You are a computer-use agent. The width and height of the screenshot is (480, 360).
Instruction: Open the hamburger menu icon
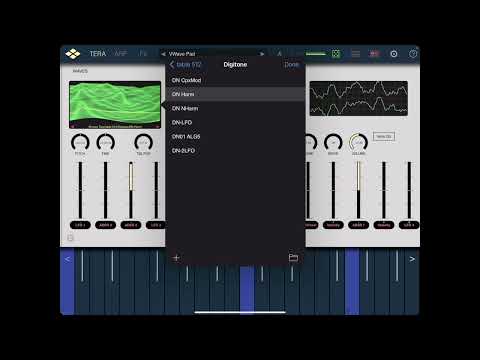coord(356,54)
